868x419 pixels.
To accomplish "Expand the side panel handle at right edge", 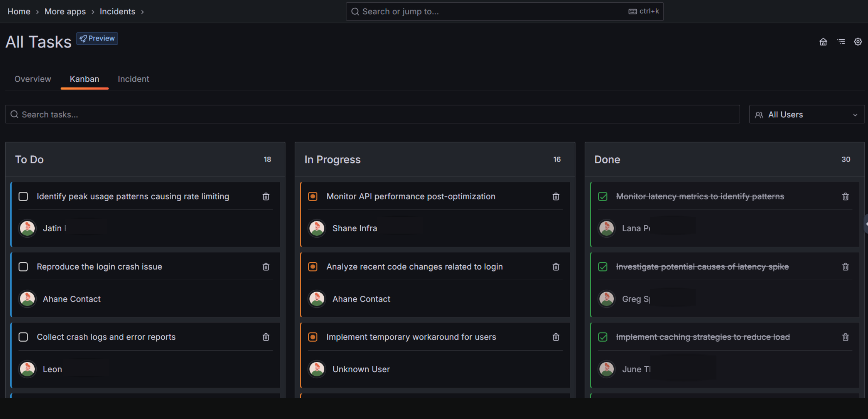I will [866, 224].
